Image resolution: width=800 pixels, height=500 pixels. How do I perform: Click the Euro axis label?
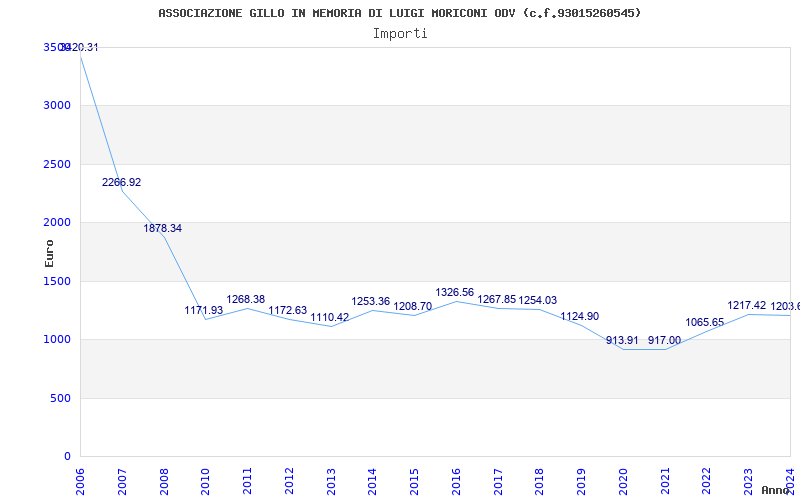(x=49, y=254)
